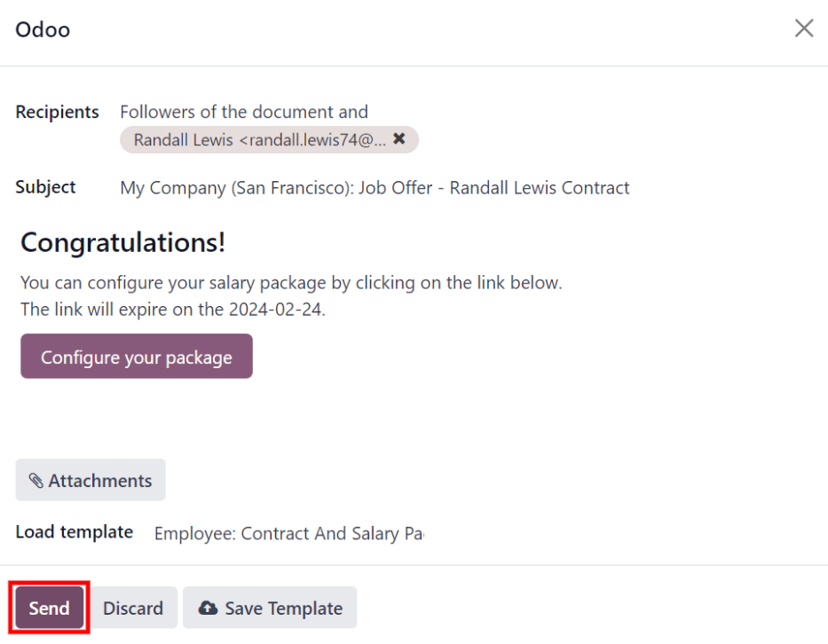Click the link expiry date line
This screenshot has width=828, height=644.
173,310
